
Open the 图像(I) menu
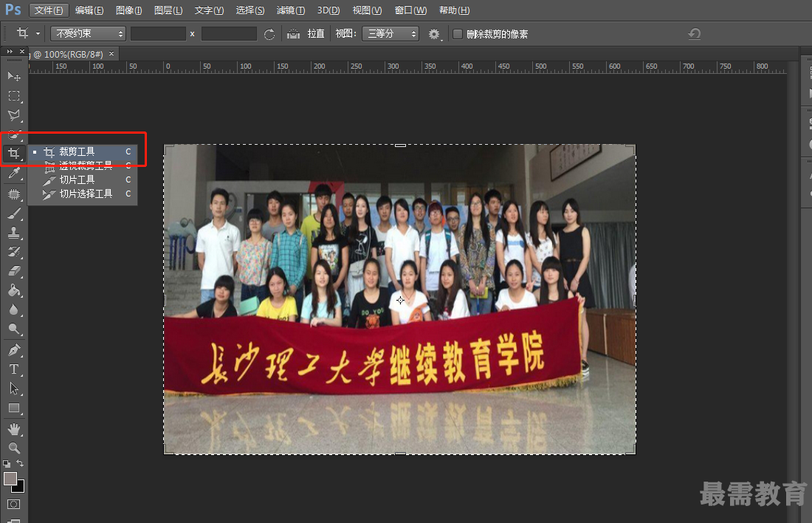[x=128, y=10]
